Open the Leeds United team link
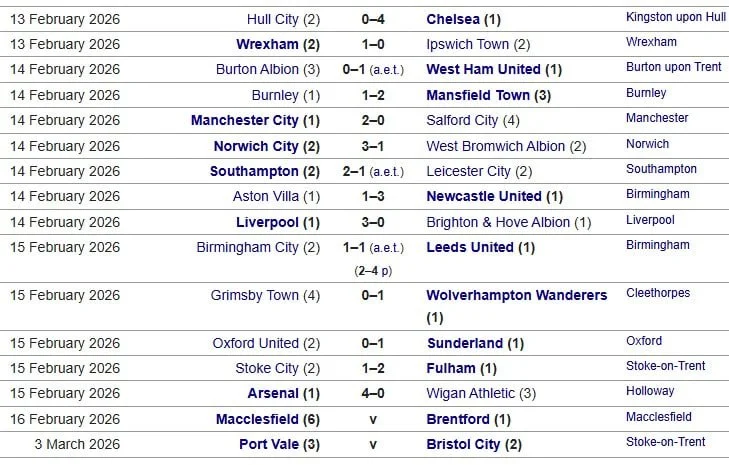Viewport: 729px width, 465px height. 470,247
